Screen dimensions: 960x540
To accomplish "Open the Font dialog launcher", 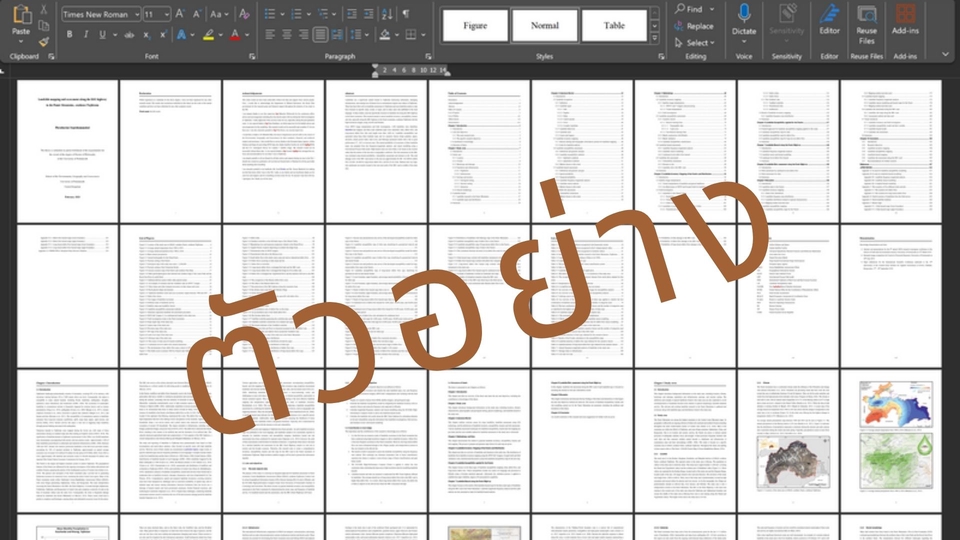I will [x=252, y=56].
